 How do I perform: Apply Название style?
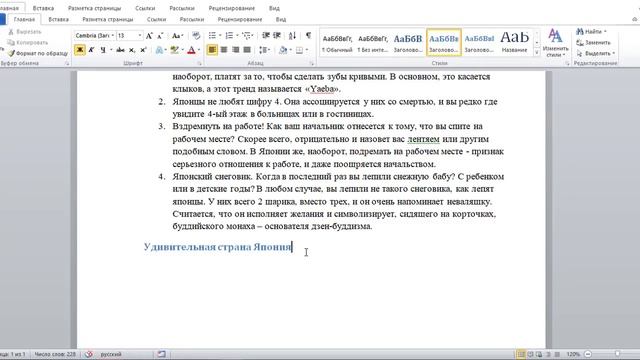click(514, 42)
